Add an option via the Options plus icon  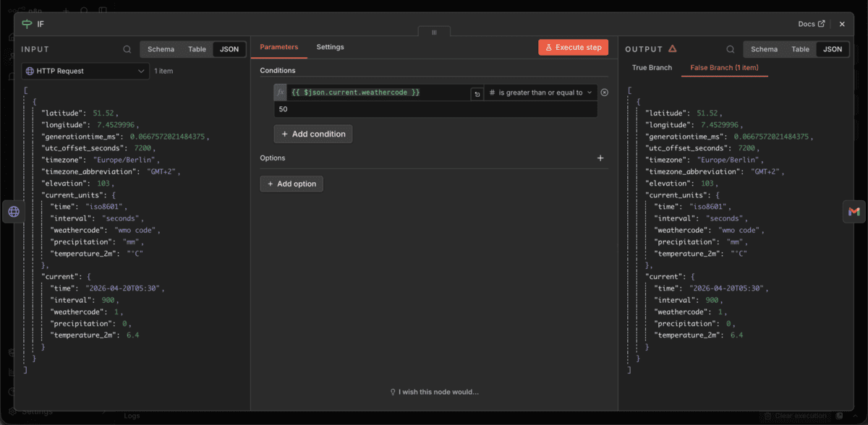pos(600,158)
